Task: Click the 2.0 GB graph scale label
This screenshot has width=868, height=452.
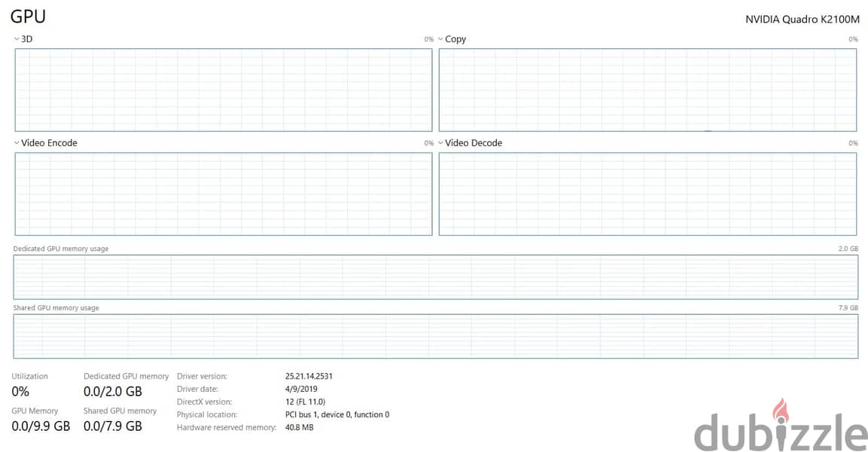Action: point(848,249)
